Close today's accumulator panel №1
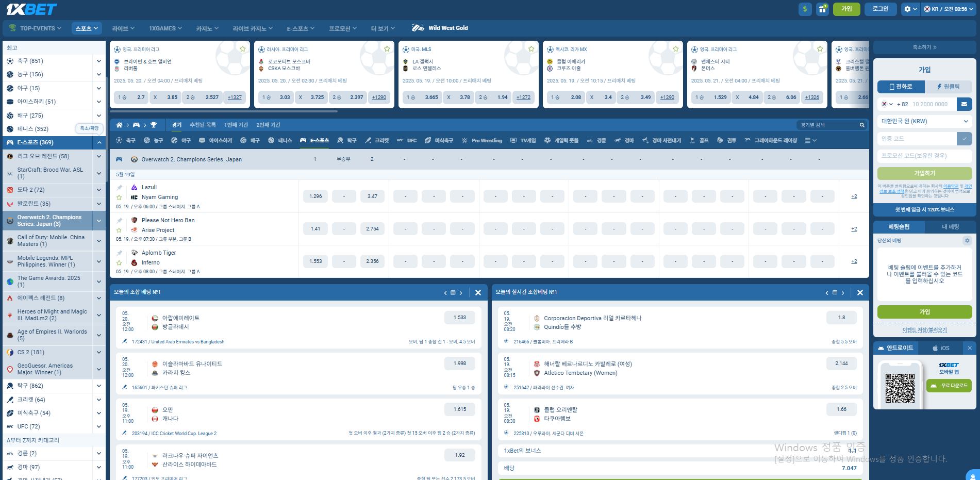This screenshot has width=980, height=480. pyautogui.click(x=478, y=292)
